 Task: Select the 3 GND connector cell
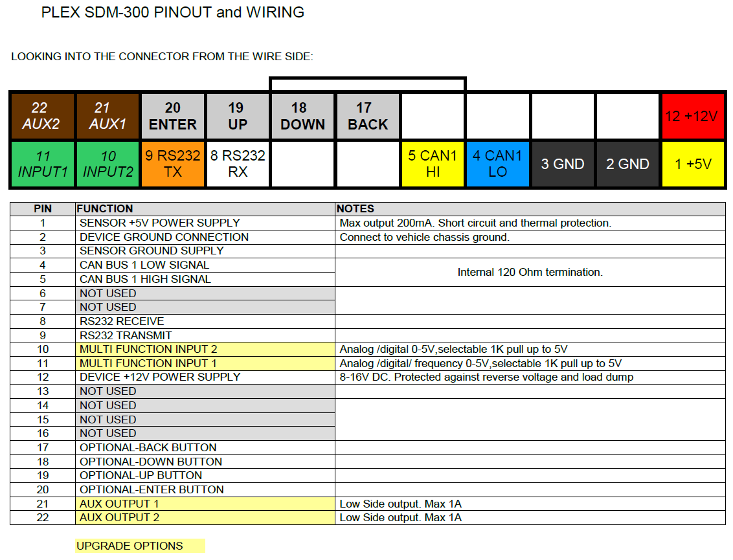tap(562, 164)
